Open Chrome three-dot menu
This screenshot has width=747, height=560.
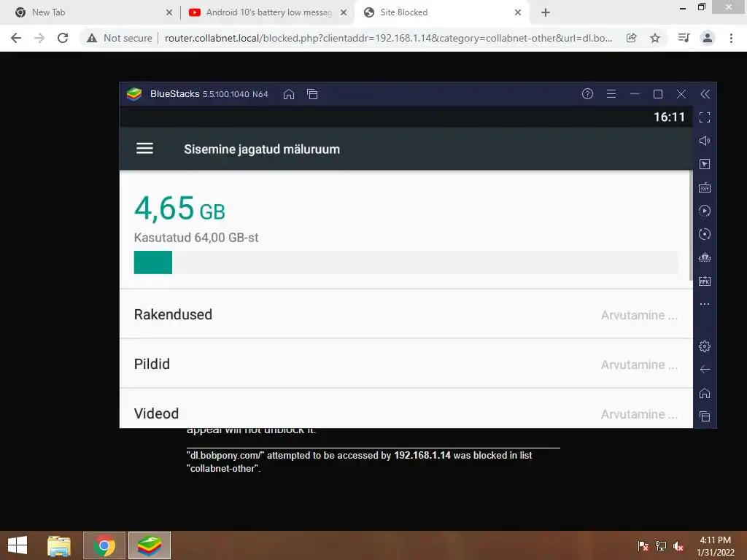[731, 38]
